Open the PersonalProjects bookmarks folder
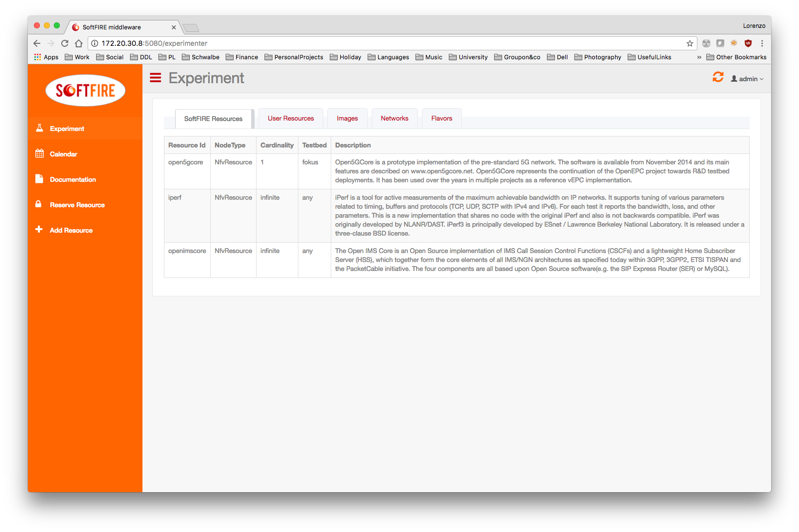The width and height of the screenshot is (799, 532). (294, 57)
